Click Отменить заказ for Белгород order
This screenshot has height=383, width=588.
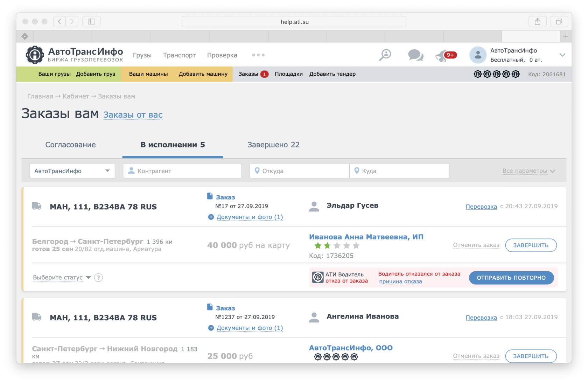476,245
